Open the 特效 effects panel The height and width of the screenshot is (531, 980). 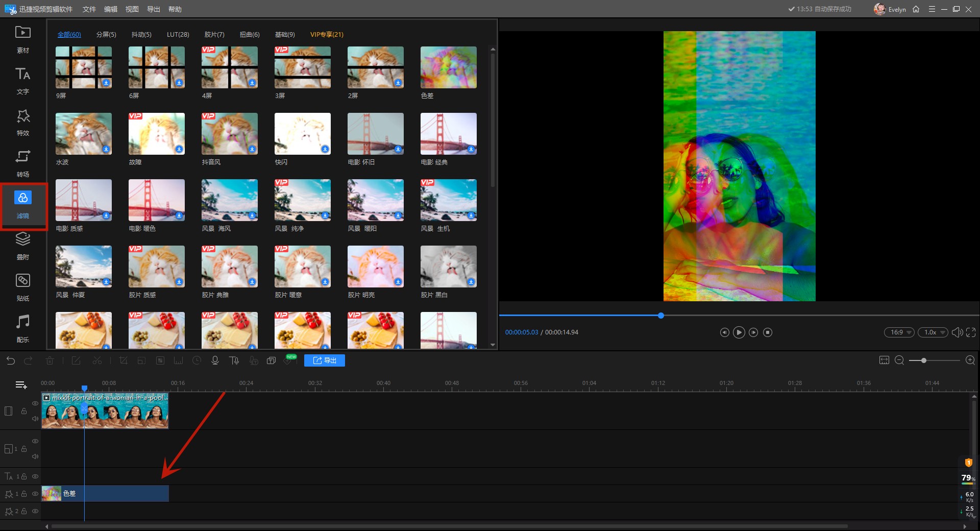[x=22, y=122]
